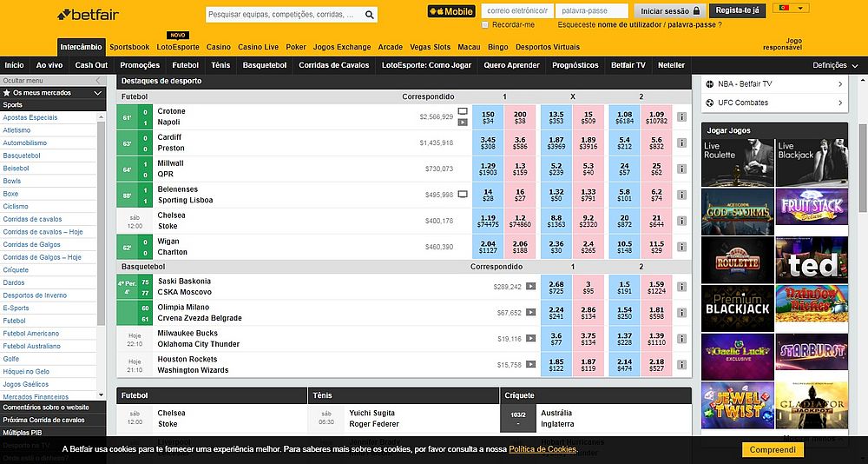The width and height of the screenshot is (868, 464).
Task: Click info icon for Saski Baskonia match
Action: (682, 287)
